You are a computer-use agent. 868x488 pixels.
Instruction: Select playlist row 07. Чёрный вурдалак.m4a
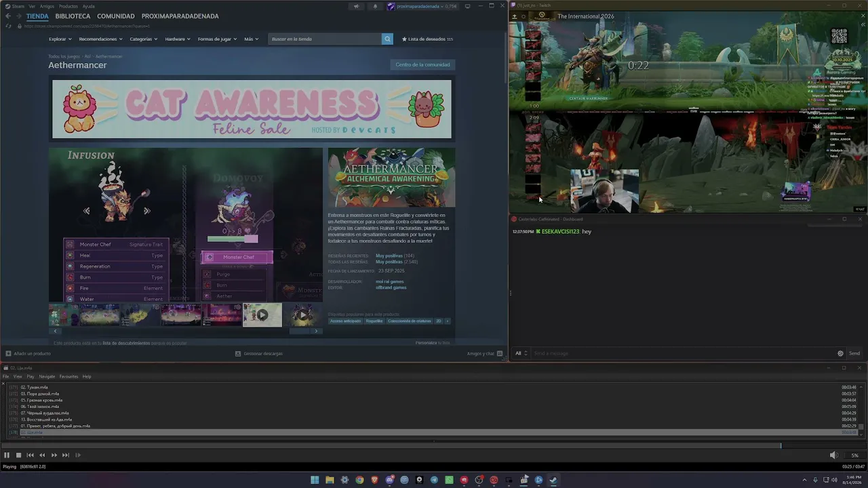pyautogui.click(x=434, y=413)
